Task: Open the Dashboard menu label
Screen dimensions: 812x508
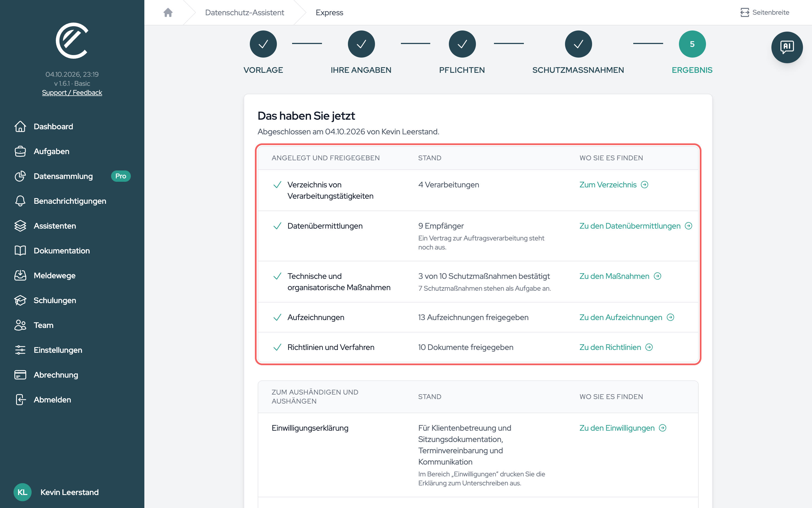Action: (53, 127)
